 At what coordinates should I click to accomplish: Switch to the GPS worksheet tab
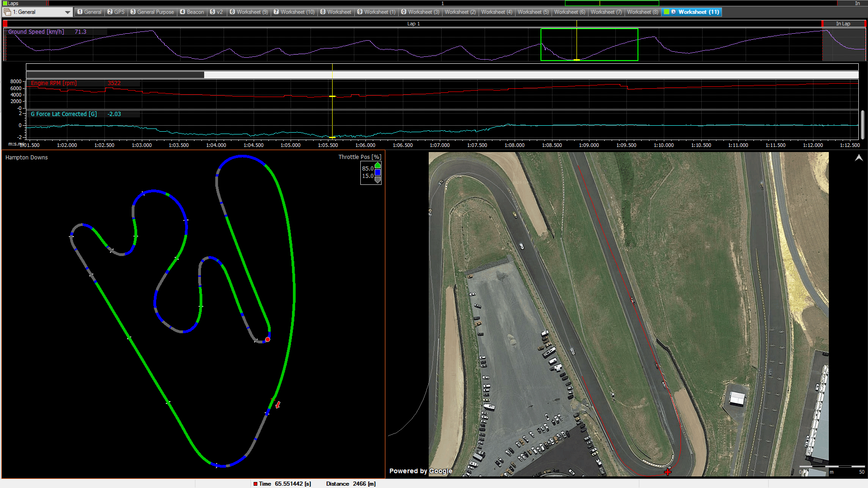click(116, 12)
